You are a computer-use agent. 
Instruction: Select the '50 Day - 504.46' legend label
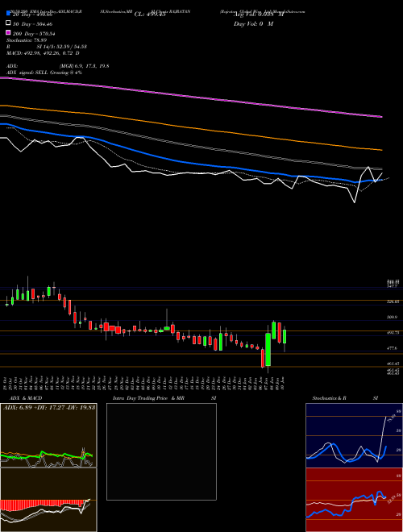[32, 24]
